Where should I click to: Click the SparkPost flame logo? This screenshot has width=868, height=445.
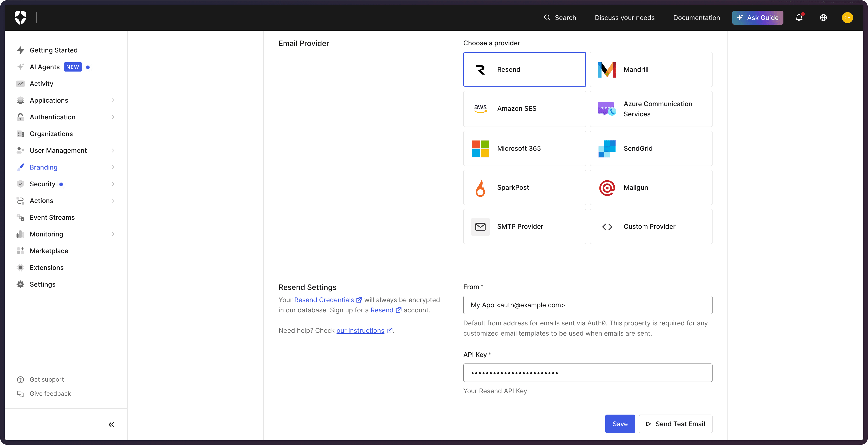coord(480,188)
